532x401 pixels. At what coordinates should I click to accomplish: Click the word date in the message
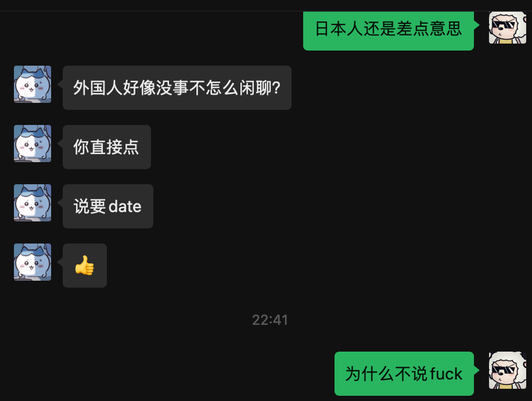[125, 206]
